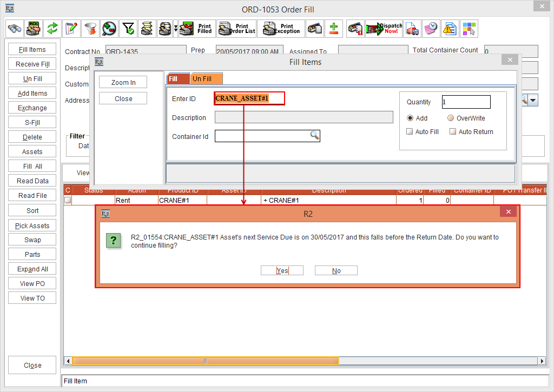The image size is (554, 392).
Task: Click the binoculars search icon in the toolbar
Action: click(x=15, y=29)
